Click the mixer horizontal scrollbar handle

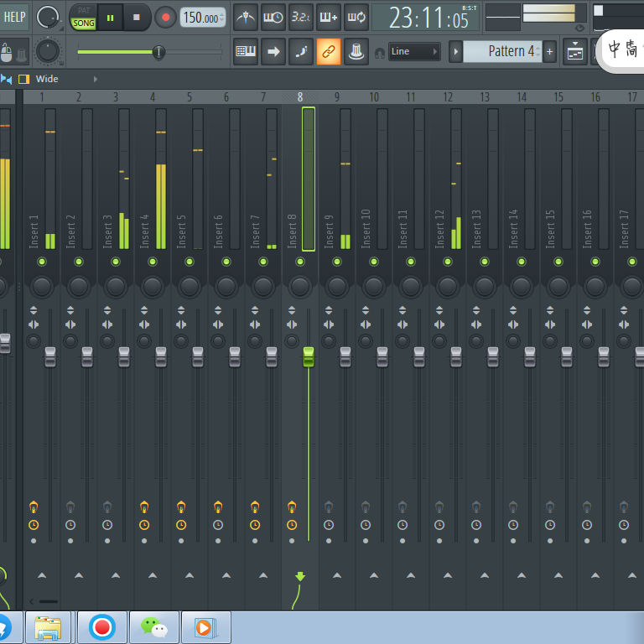point(49,602)
